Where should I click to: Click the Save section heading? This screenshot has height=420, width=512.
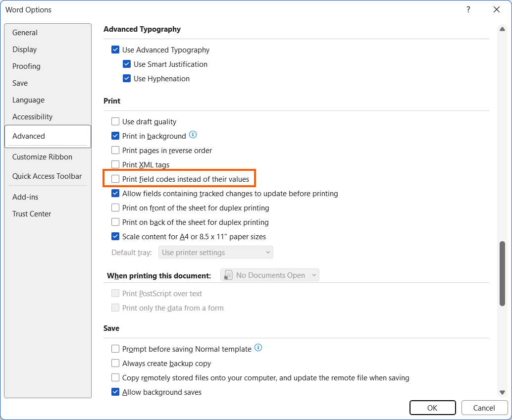tap(111, 328)
